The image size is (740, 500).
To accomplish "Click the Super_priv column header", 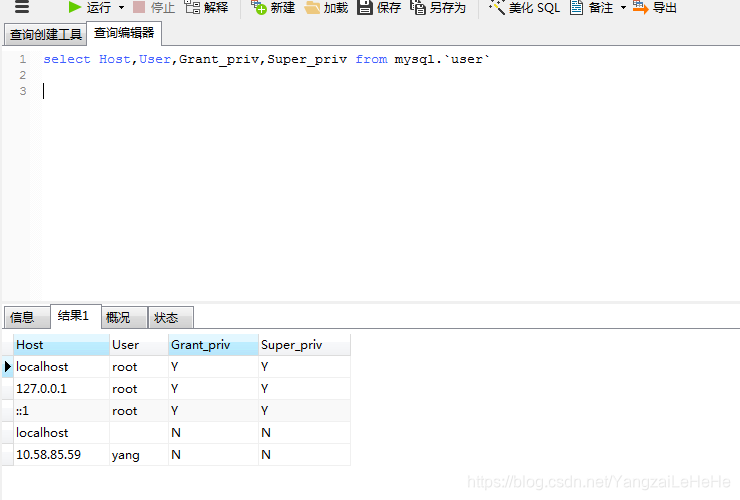I will 304,345.
